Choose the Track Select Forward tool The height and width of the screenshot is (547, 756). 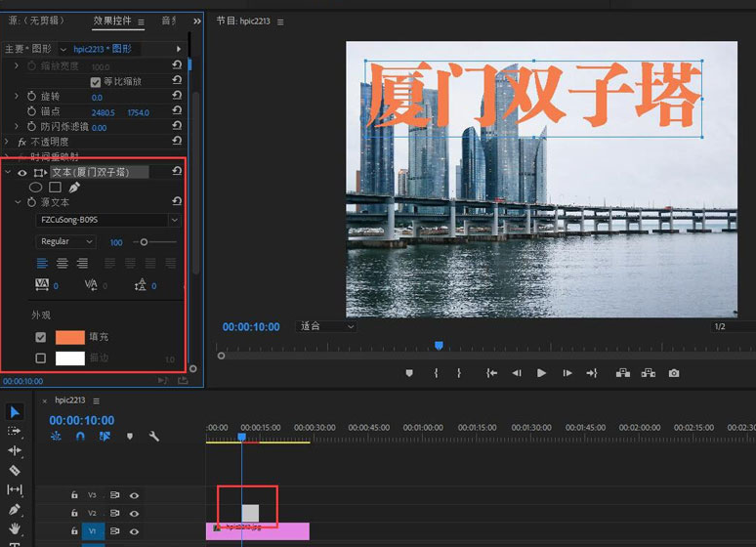click(15, 431)
